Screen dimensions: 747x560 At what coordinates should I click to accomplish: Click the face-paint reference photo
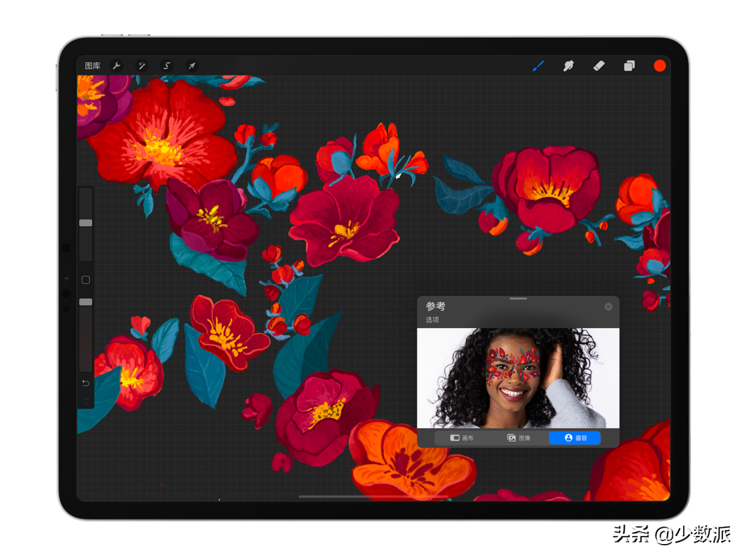click(x=518, y=378)
